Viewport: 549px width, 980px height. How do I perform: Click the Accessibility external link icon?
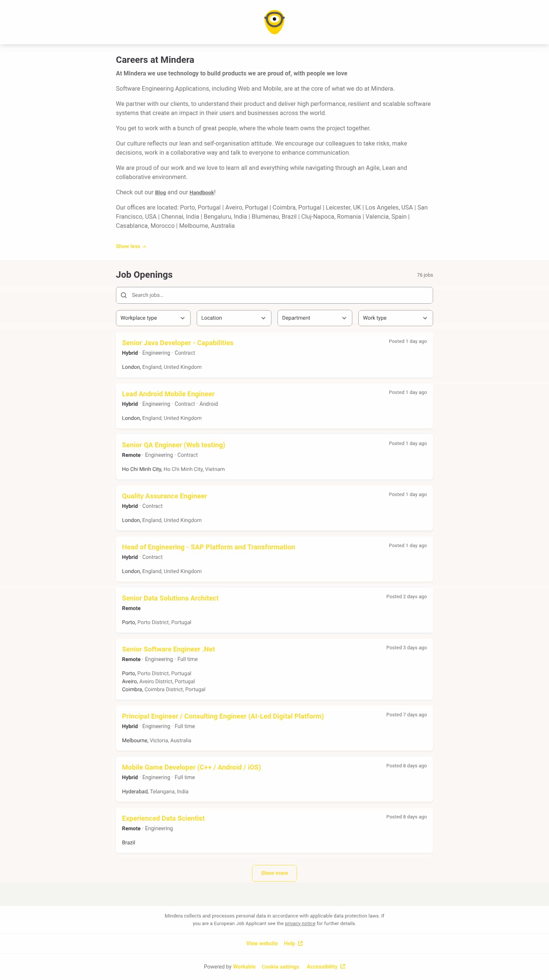coord(343,966)
